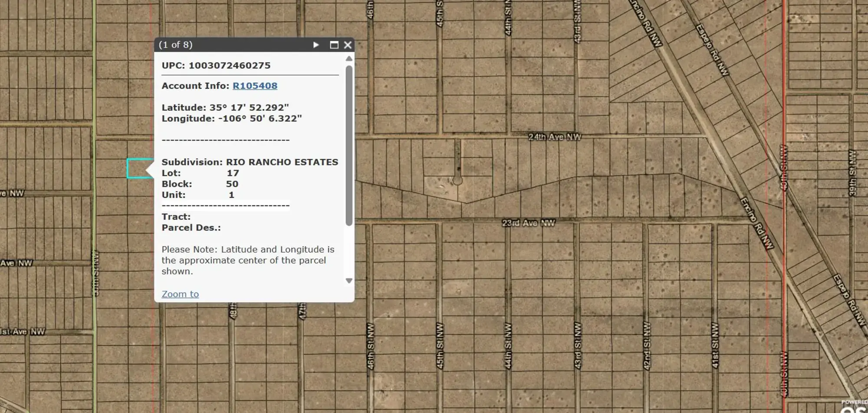Screen dimensions: 868x413
Task: Close the parcel information popup
Action: coord(347,45)
